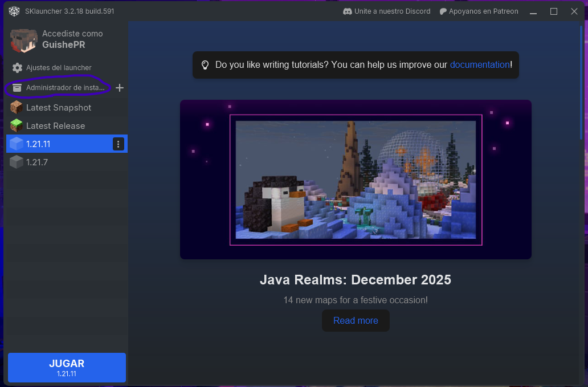Open Ajustes del launcher

[x=59, y=68]
